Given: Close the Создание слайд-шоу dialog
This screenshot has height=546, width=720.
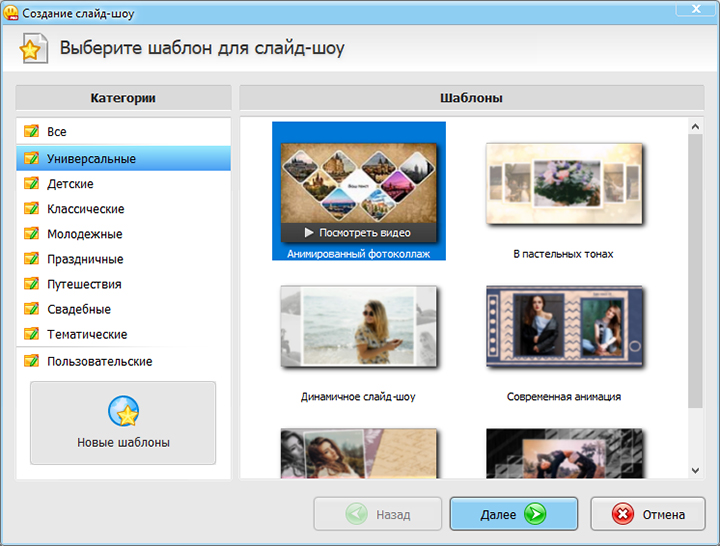Looking at the screenshot, I should coord(696,9).
